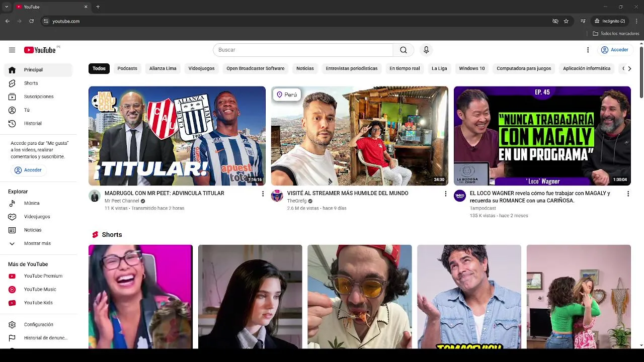Select the En tiempo real chip
644x362 pixels.
[x=405, y=68]
